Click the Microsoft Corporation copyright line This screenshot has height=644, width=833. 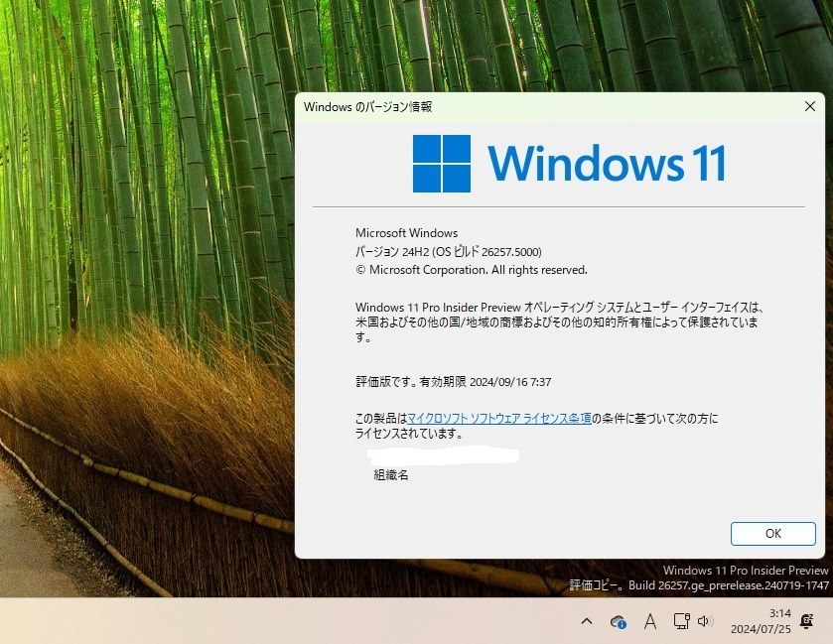(472, 270)
